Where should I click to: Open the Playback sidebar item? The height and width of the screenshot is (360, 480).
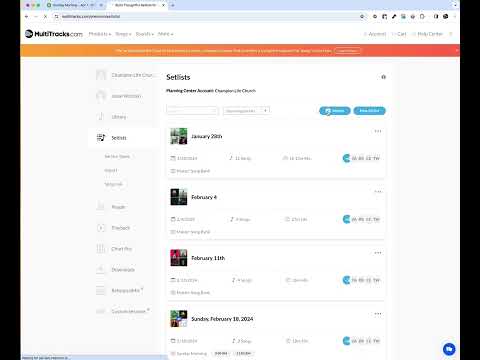click(120, 228)
